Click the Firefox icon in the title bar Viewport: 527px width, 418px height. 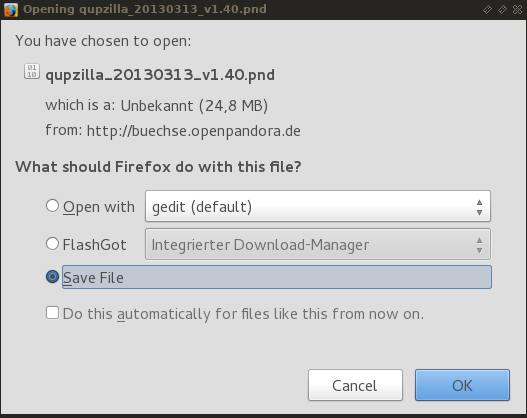(x=10, y=9)
